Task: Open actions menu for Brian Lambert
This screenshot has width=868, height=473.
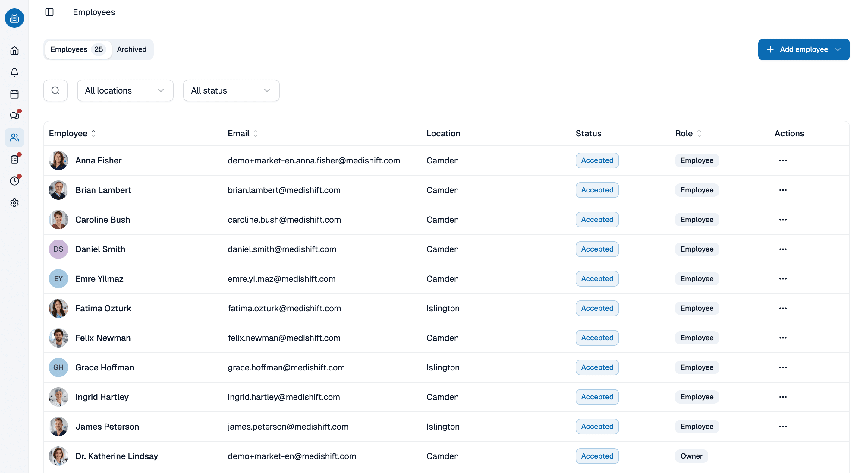Action: click(x=783, y=190)
